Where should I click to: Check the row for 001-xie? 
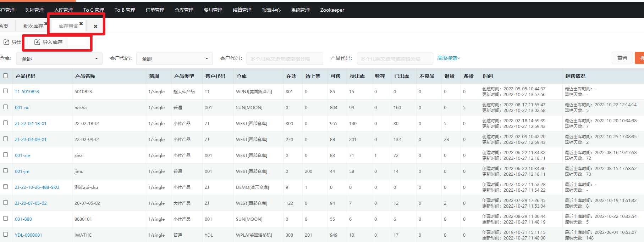pos(5,155)
